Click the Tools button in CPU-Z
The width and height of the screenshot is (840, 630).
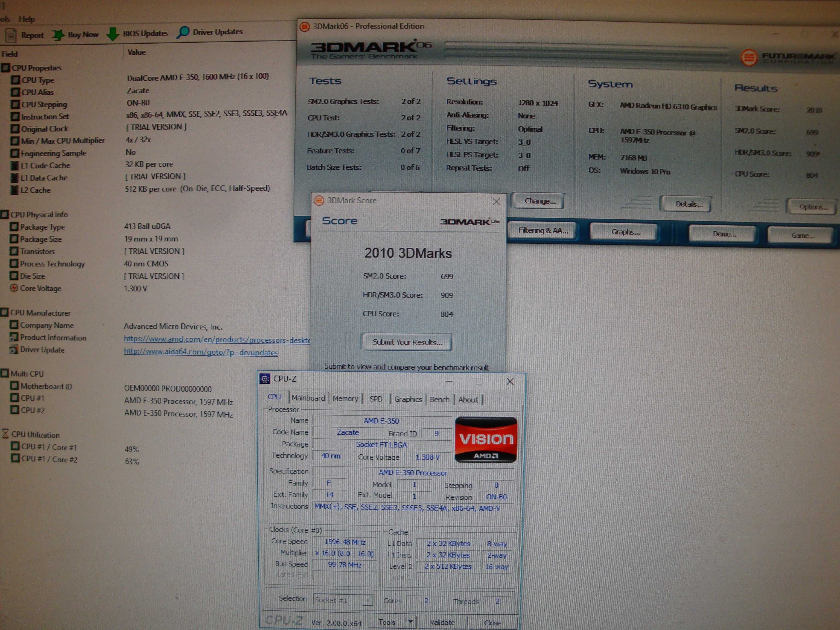click(387, 622)
